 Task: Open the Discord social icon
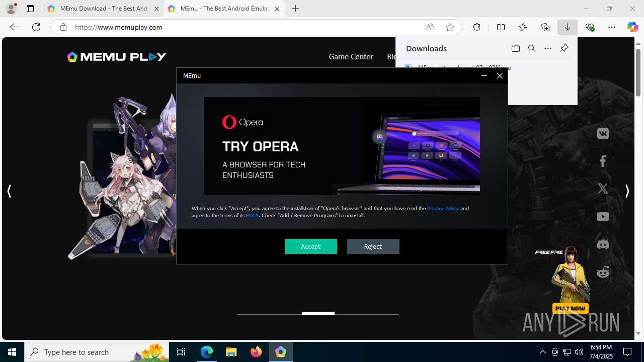point(603,244)
